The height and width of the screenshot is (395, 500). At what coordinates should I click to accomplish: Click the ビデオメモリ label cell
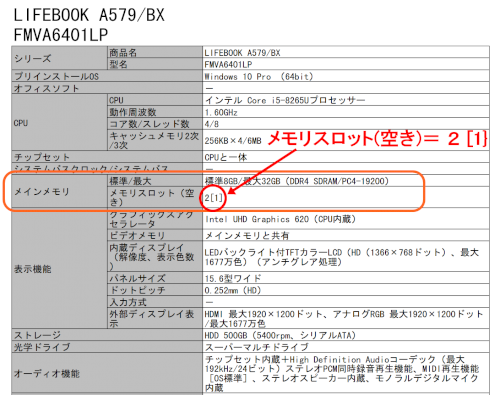point(155,235)
